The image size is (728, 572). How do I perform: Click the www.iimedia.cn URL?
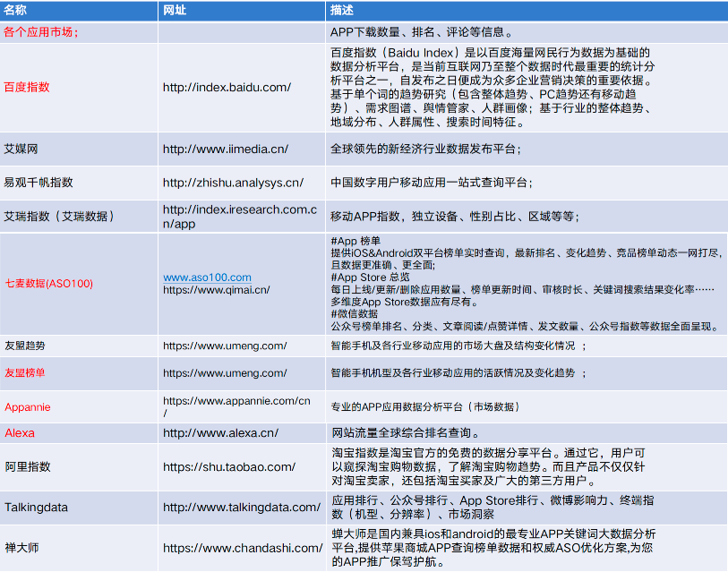pyautogui.click(x=225, y=149)
